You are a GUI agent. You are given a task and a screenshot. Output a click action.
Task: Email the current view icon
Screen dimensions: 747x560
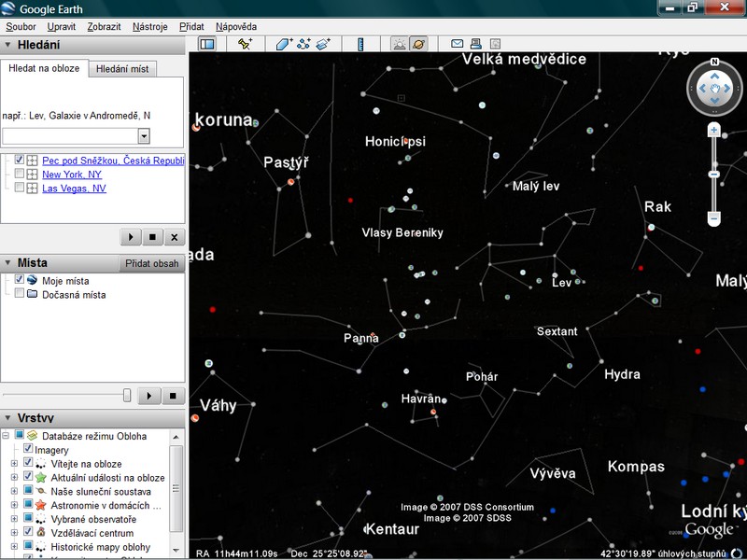pos(457,44)
